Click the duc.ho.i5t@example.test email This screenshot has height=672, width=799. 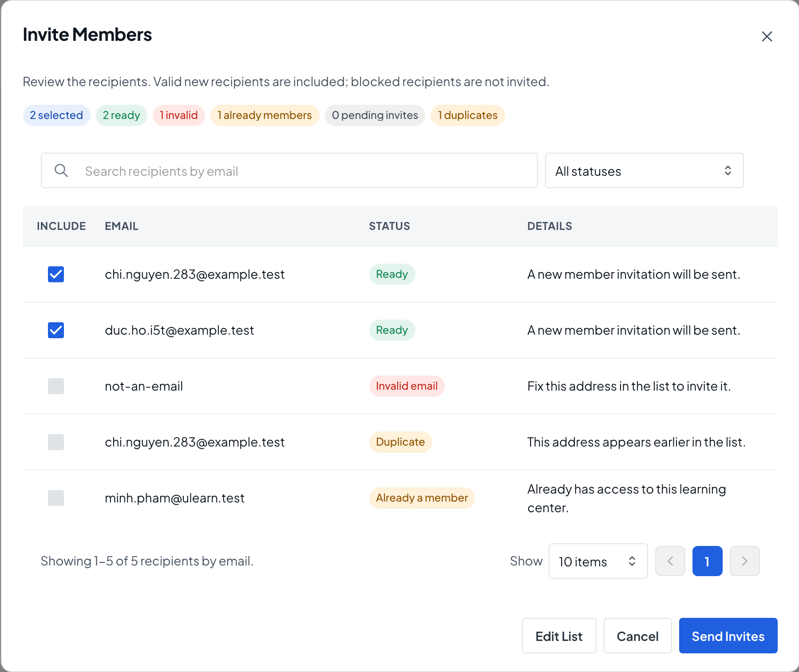[179, 330]
